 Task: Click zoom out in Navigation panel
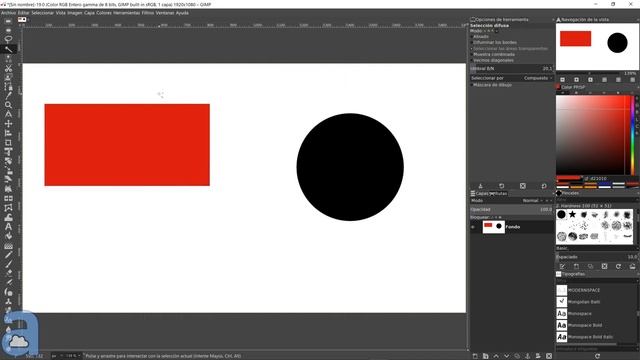(x=562, y=80)
